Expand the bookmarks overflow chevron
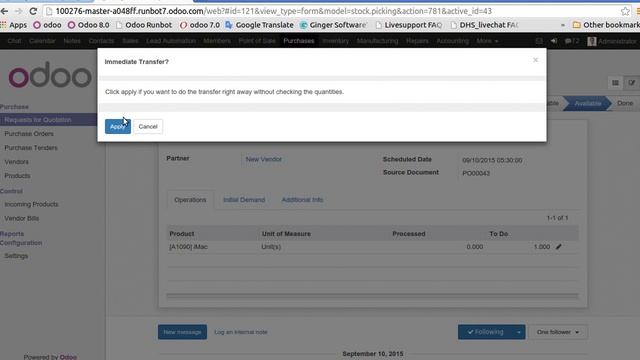The image size is (640, 360). 563,25
